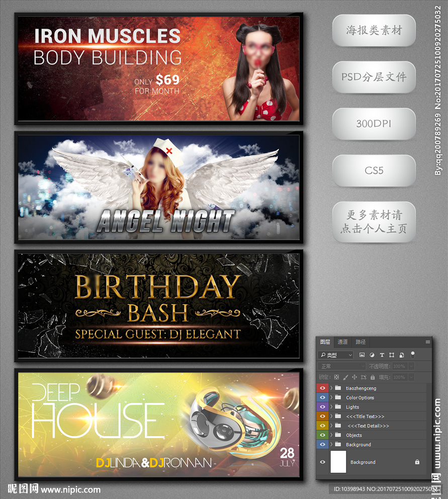Expand the Objects group
Viewport: 448px width, 499px height.
tap(331, 435)
